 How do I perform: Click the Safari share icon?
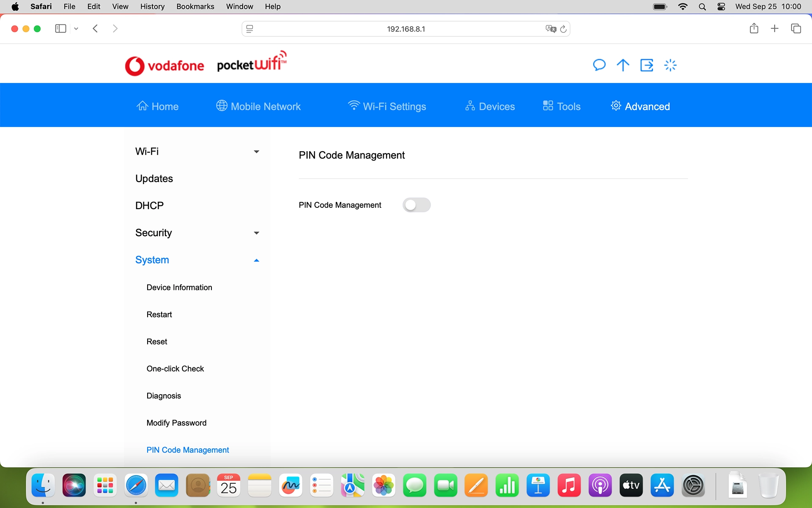[754, 28]
